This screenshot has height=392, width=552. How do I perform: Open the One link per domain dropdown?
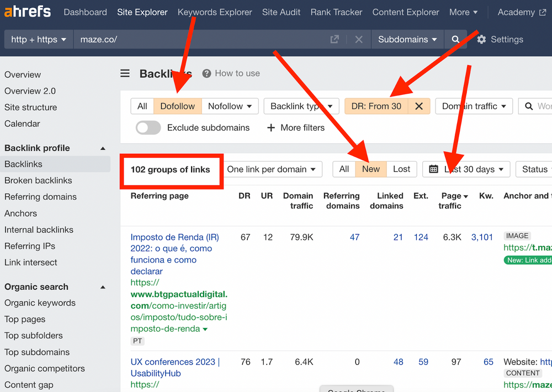point(272,169)
